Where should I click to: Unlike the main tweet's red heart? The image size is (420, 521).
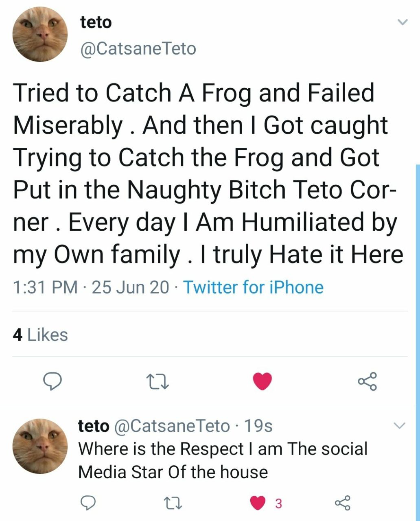262,381
